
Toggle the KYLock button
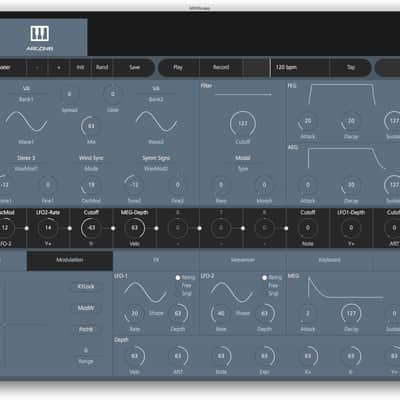pos(86,287)
